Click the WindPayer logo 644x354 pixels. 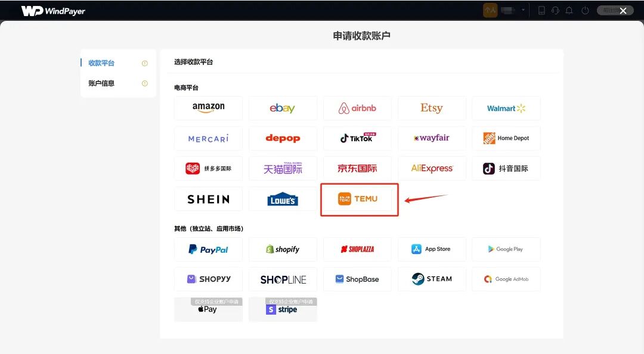point(52,10)
